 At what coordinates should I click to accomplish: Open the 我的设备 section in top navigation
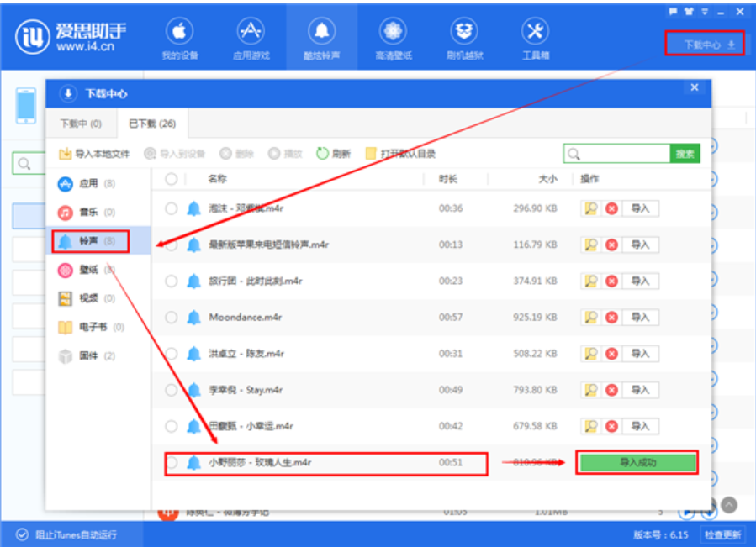point(178,39)
